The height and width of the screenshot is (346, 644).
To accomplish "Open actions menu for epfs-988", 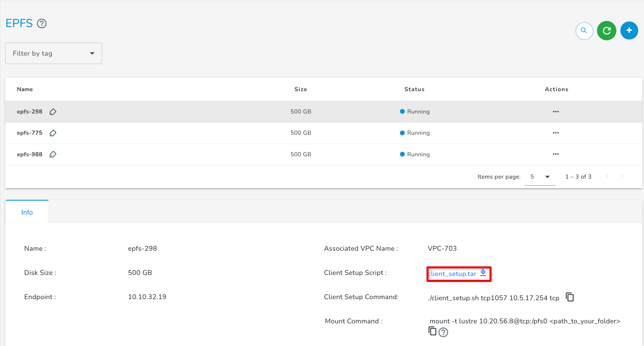I will [555, 154].
